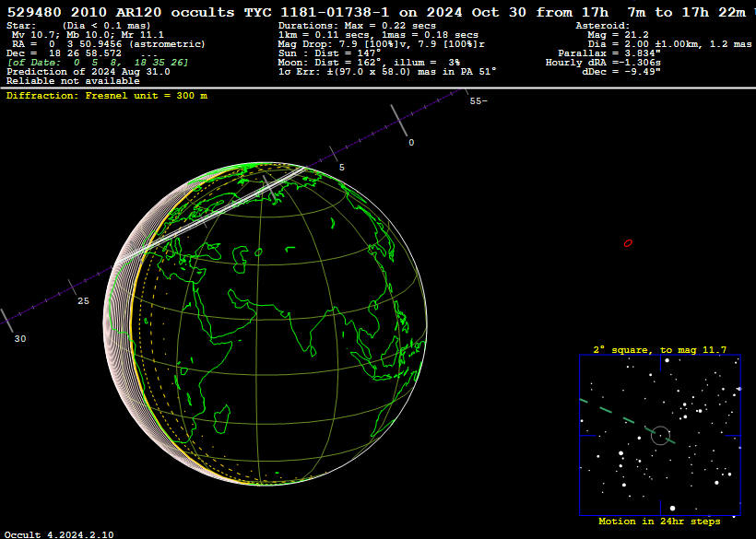
Task: Click the 'Dec = 18 26 58.572' value
Action: click(x=65, y=53)
